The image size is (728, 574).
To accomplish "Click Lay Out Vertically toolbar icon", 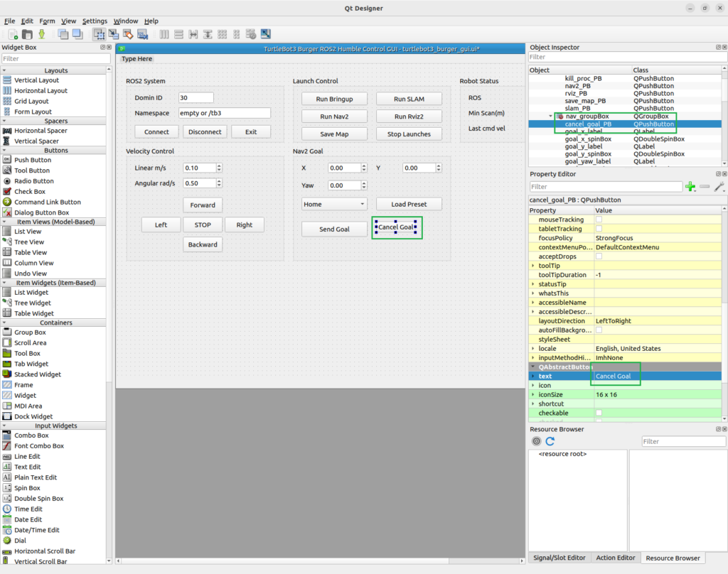I will coord(178,34).
